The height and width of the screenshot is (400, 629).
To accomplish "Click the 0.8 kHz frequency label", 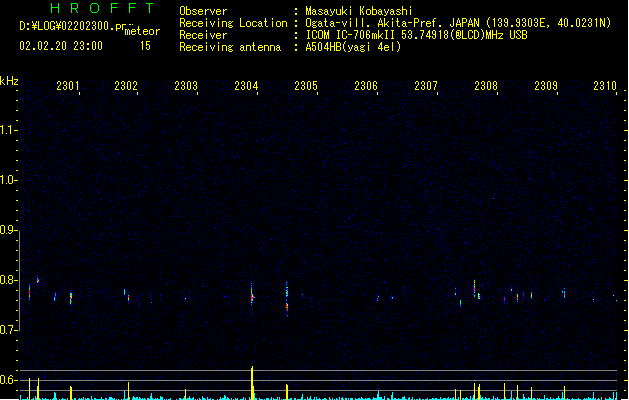I will pyautogui.click(x=8, y=280).
